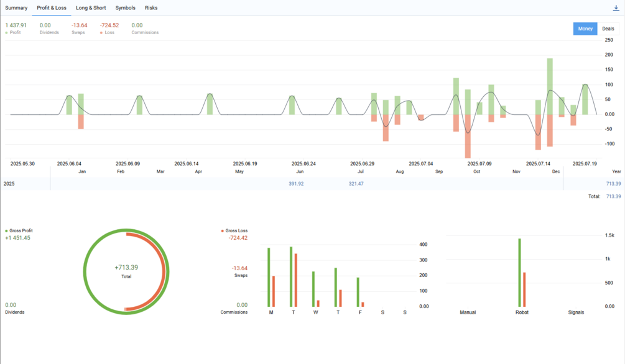
Task: Click the Gross Loss red indicator
Action: [223, 230]
